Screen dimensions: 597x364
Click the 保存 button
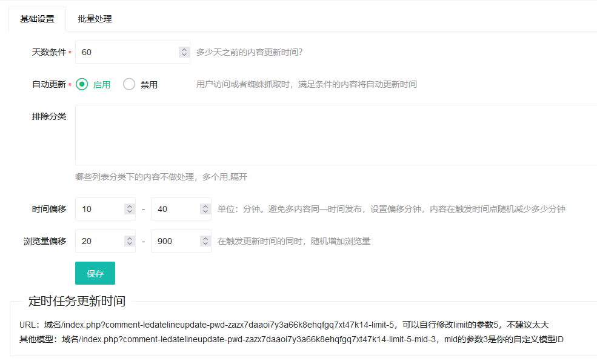coord(95,273)
